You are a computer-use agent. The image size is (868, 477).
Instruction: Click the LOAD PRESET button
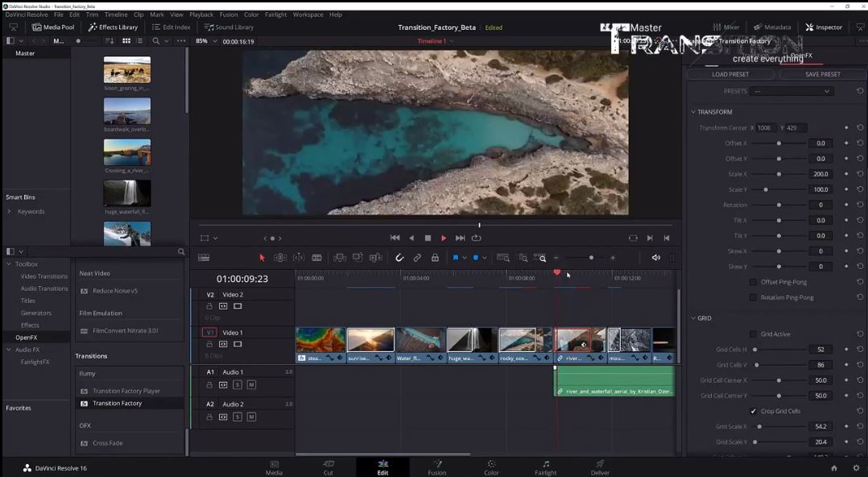click(730, 73)
